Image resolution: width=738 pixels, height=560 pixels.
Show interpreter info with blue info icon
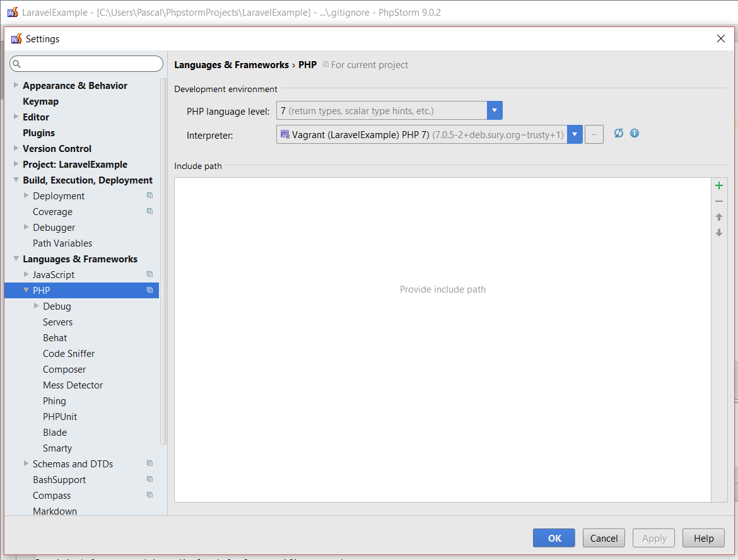point(635,133)
